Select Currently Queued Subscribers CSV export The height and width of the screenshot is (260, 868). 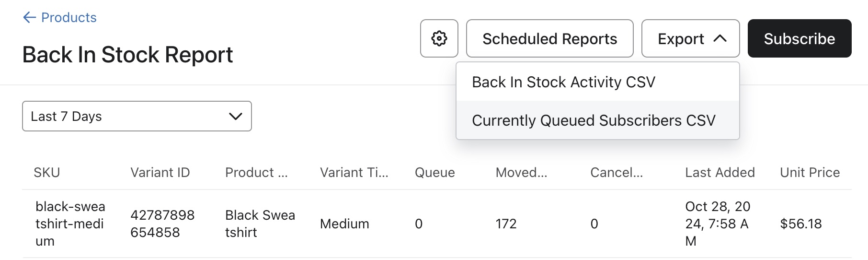tap(594, 120)
